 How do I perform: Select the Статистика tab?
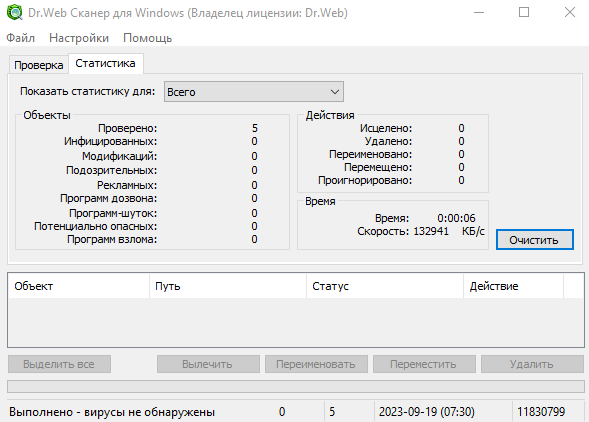pos(105,63)
